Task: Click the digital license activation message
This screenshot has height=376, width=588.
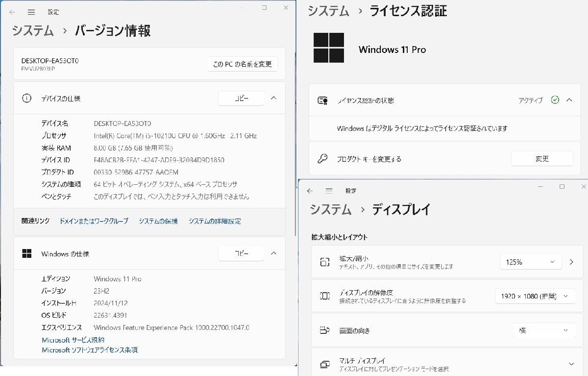Action: click(x=422, y=128)
